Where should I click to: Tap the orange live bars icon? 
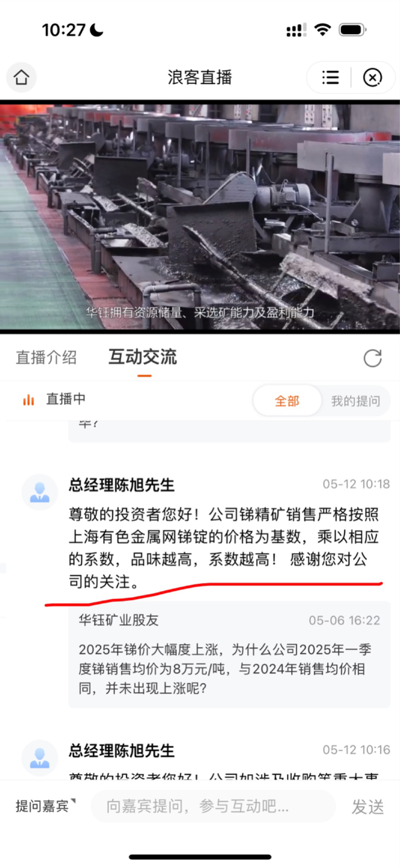pyautogui.click(x=29, y=400)
